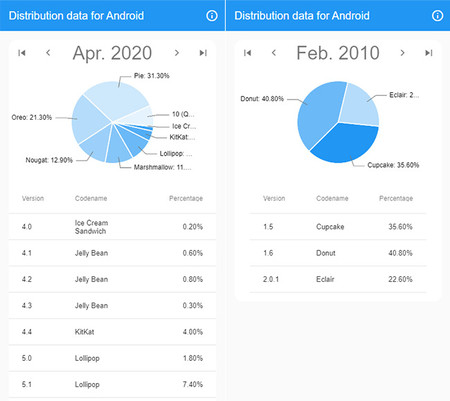Jump to first month in Apr. 2020 panel
The width and height of the screenshot is (450, 401).
point(22,53)
